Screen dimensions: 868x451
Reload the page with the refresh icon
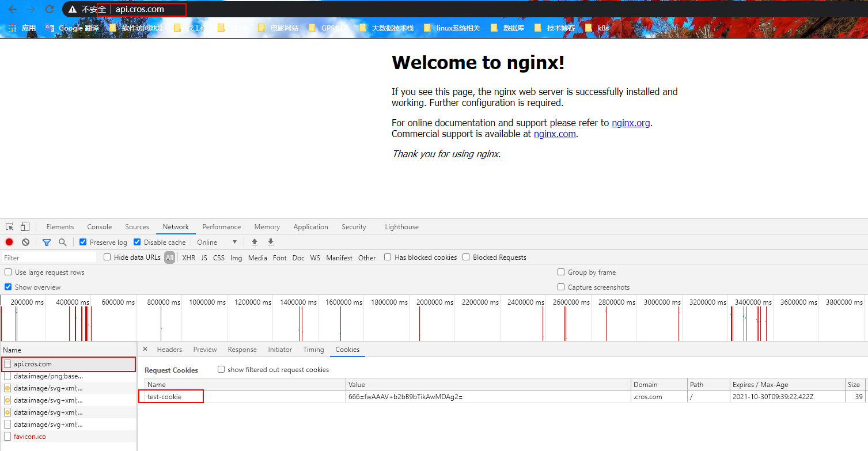click(x=50, y=9)
